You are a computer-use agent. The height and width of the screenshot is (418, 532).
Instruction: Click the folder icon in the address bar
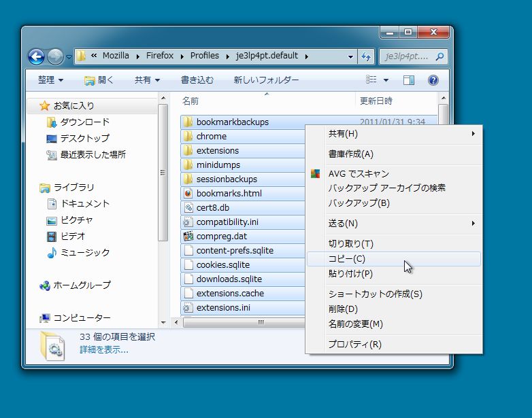(81, 56)
